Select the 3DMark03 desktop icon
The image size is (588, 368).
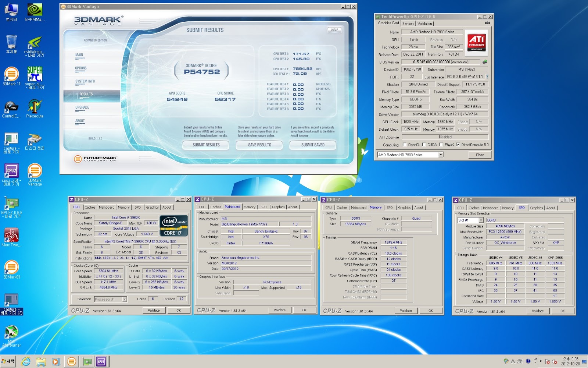(11, 270)
